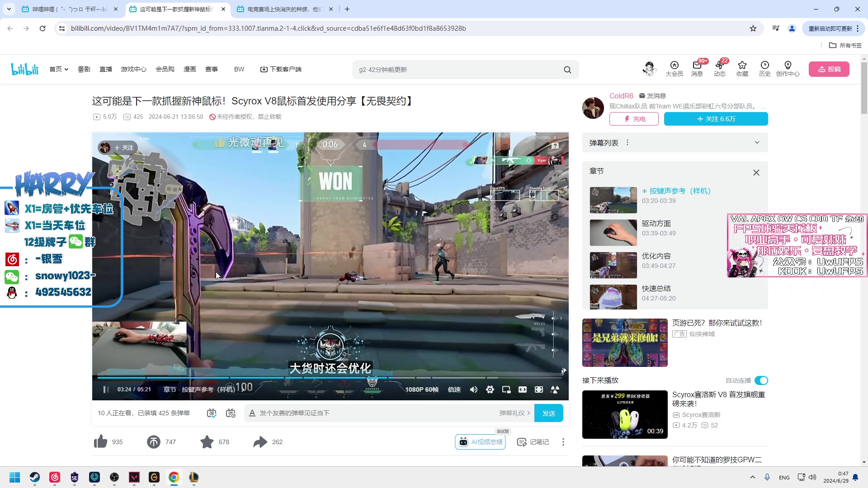Favorite the video with star icon
Image resolution: width=868 pixels, height=488 pixels.
tap(207, 441)
